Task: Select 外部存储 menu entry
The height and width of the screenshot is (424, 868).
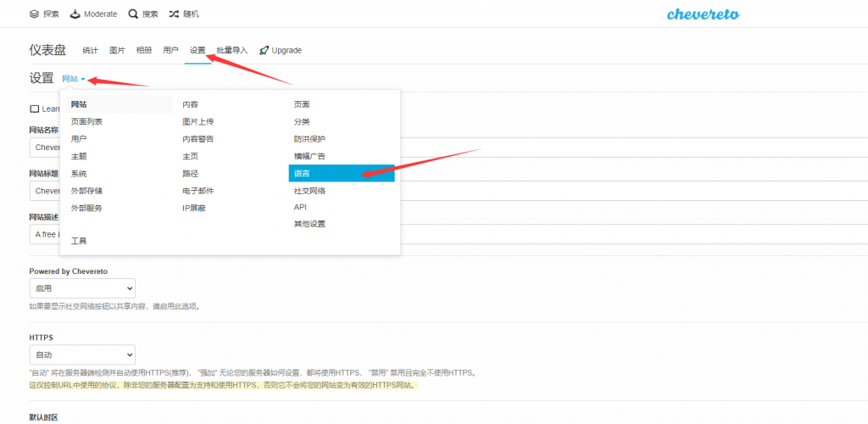Action: 86,191
